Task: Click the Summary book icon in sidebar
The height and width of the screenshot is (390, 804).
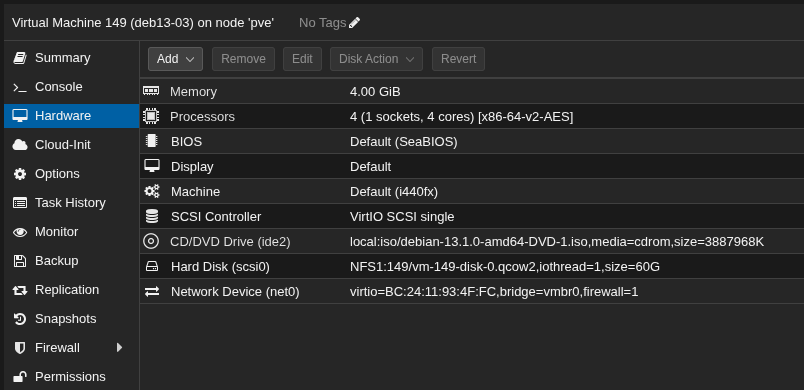Action: 19,58
